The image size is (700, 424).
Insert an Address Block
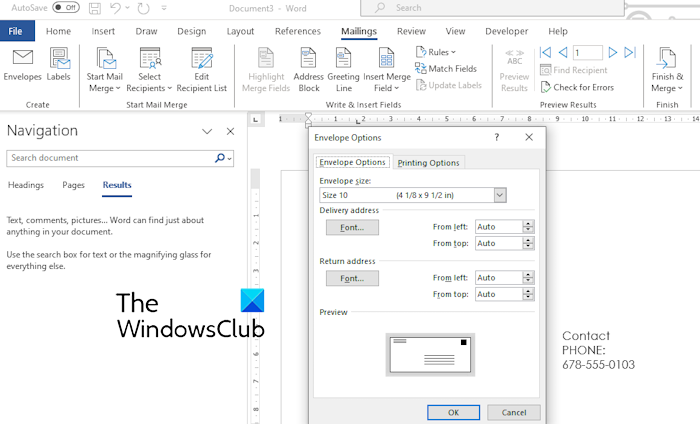[x=308, y=71]
